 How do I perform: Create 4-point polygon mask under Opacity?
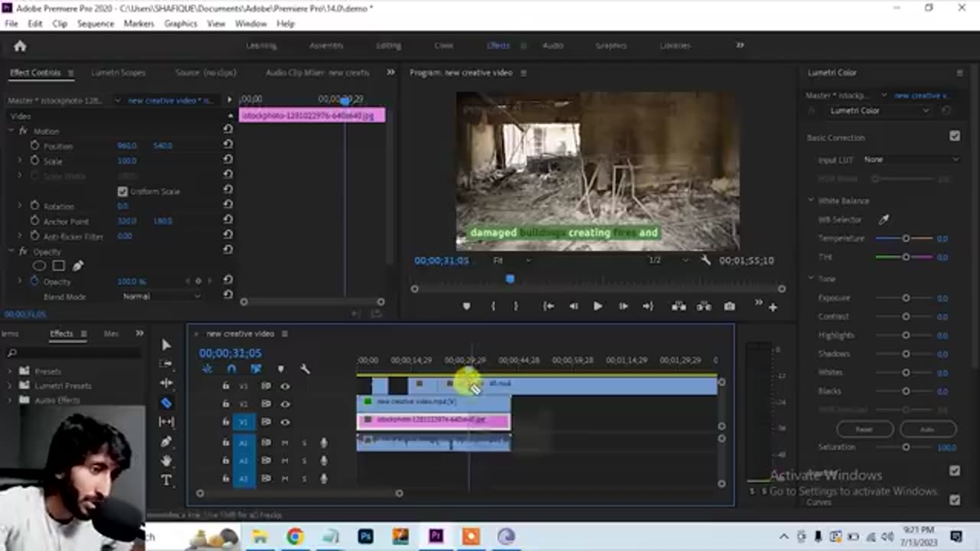(58, 266)
